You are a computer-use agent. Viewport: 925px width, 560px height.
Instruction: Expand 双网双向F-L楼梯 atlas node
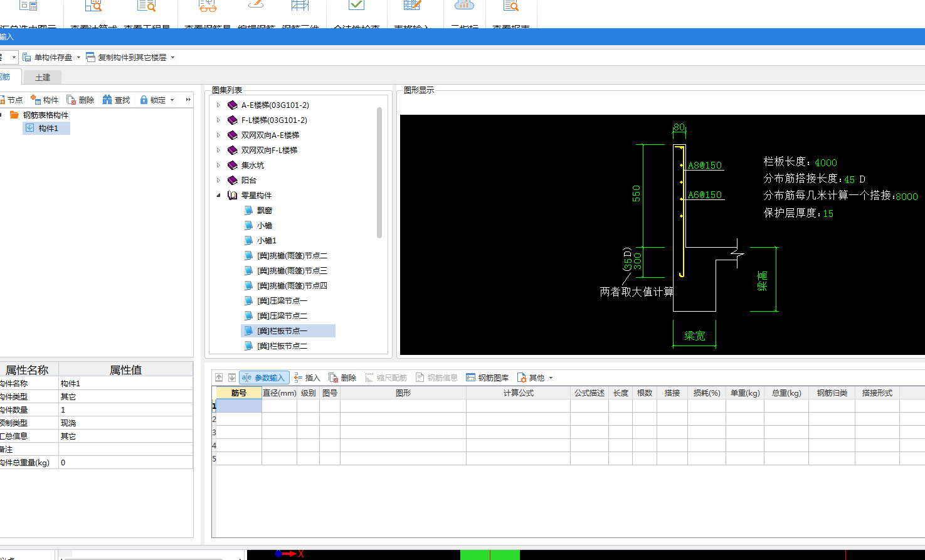[x=218, y=150]
